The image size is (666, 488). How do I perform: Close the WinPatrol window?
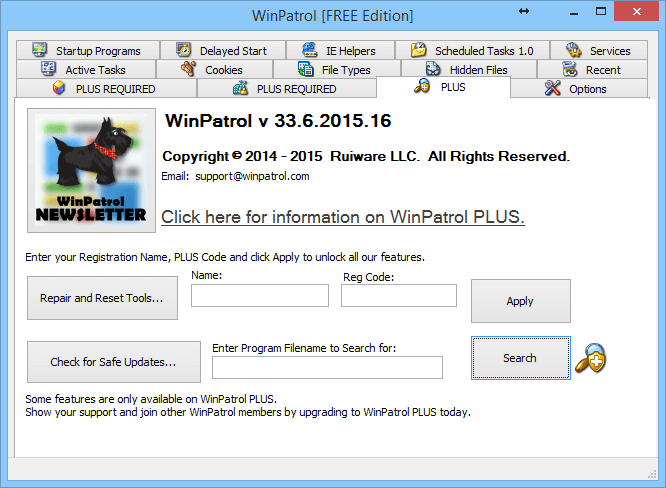[x=636, y=11]
